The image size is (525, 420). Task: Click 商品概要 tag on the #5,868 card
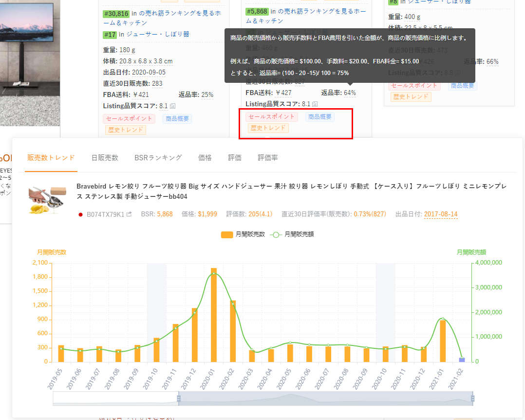click(320, 116)
